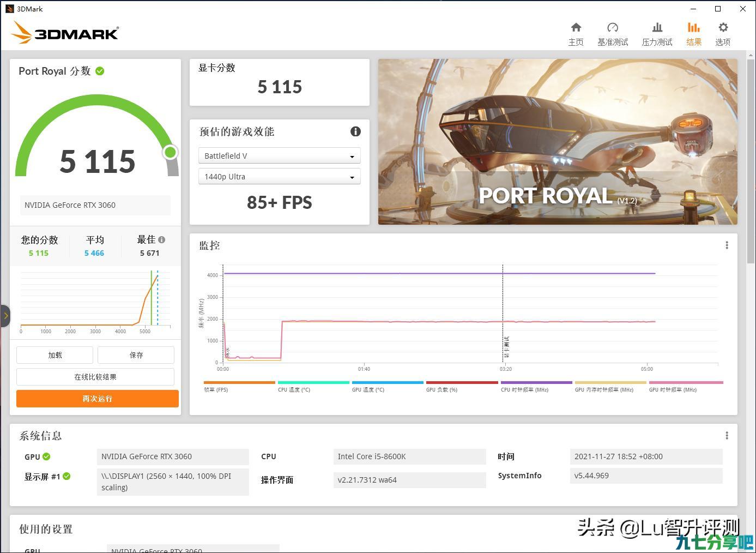Click the Port Royal benchmark image
Image resolution: width=756 pixels, height=553 pixels.
[558, 142]
